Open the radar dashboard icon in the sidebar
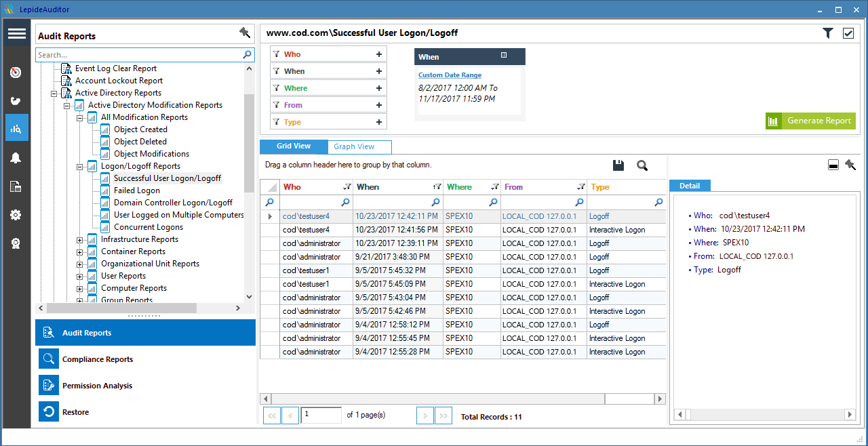Image resolution: width=868 pixels, height=446 pixels. pyautogui.click(x=16, y=73)
